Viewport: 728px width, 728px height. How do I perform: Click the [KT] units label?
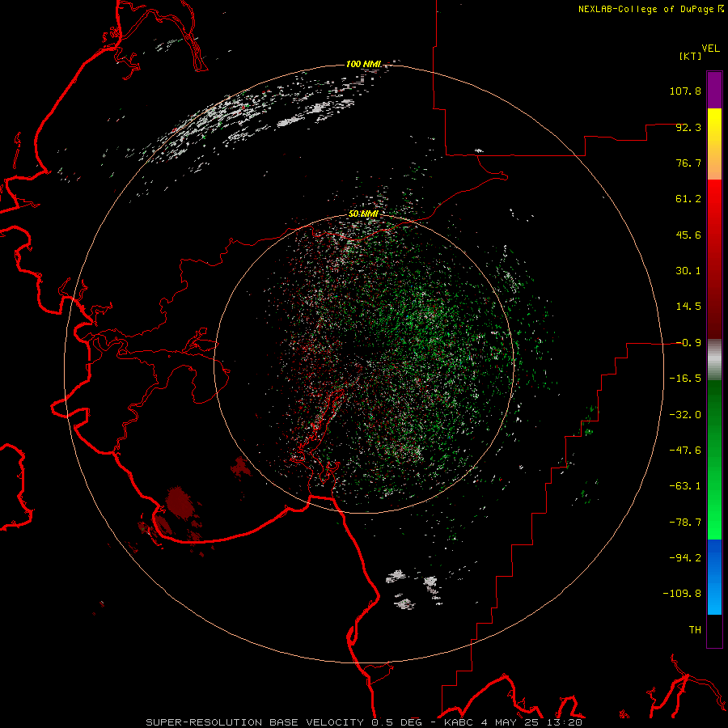pos(691,56)
